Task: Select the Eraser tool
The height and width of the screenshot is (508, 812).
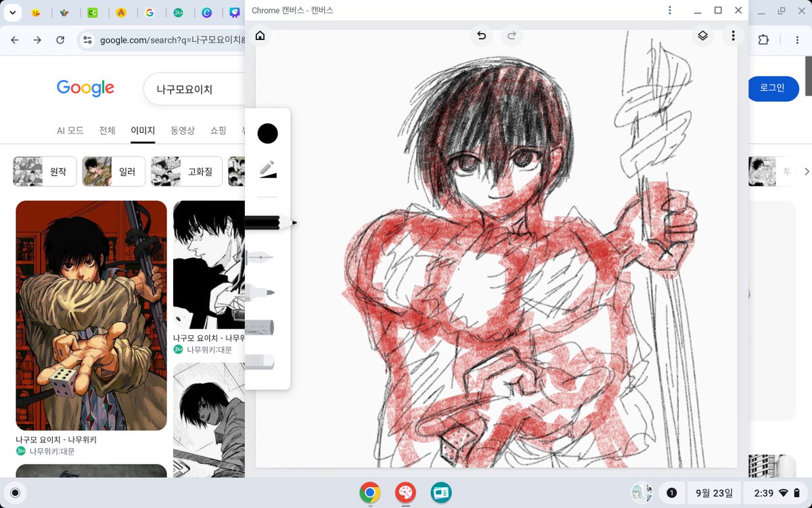Action: pos(261,362)
